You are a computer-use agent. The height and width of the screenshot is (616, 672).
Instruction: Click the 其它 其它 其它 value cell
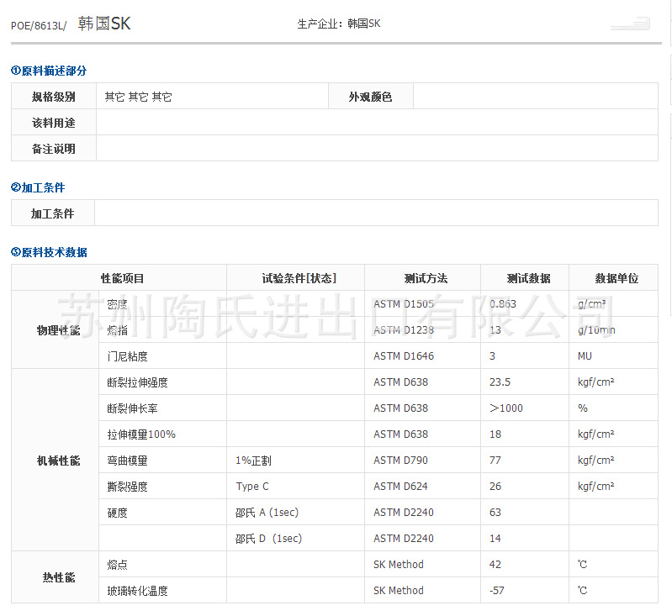coord(212,97)
